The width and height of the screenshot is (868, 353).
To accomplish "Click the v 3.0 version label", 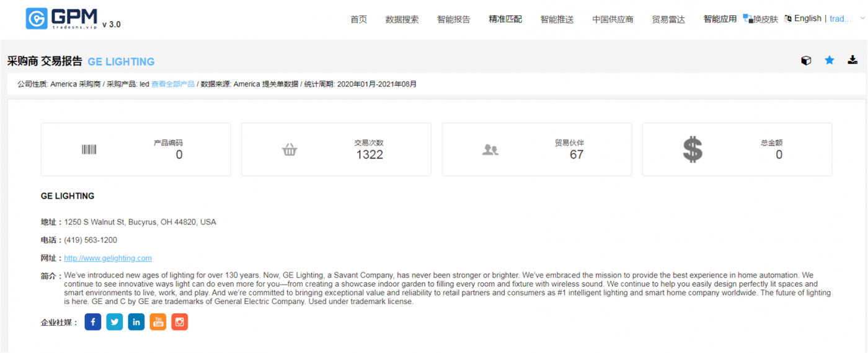I will [x=112, y=24].
